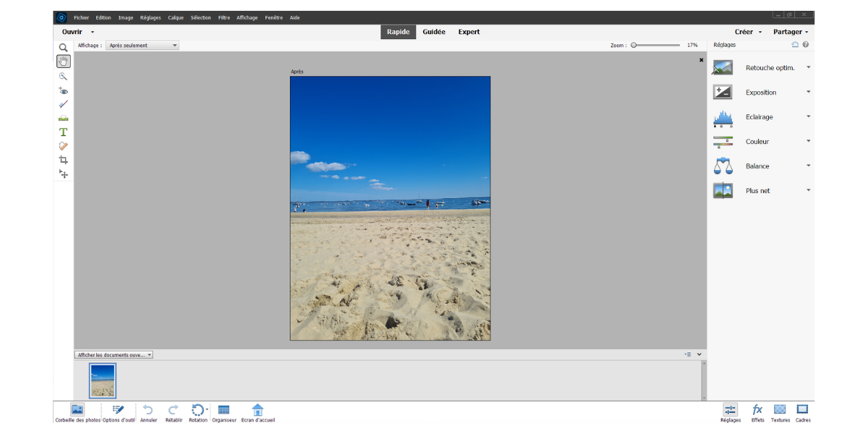The image size is (868, 434).
Task: Open the Fichier menu
Action: (x=82, y=17)
